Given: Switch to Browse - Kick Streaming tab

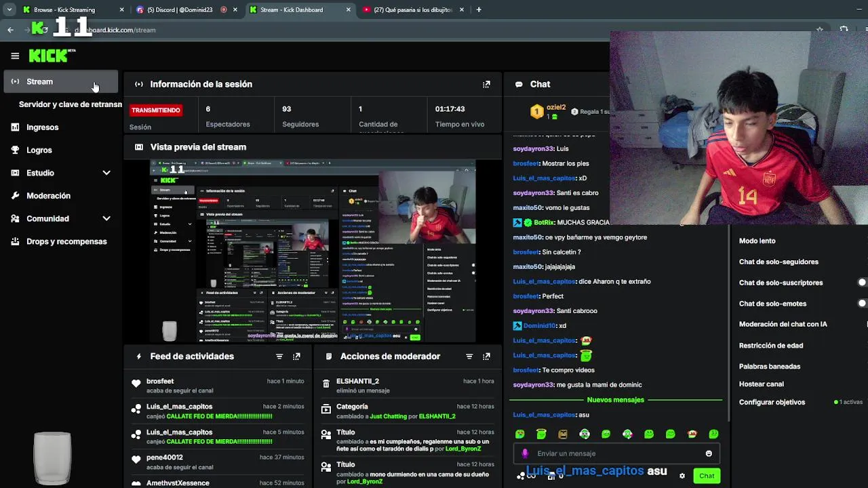Looking at the screenshot, I should (73, 9).
